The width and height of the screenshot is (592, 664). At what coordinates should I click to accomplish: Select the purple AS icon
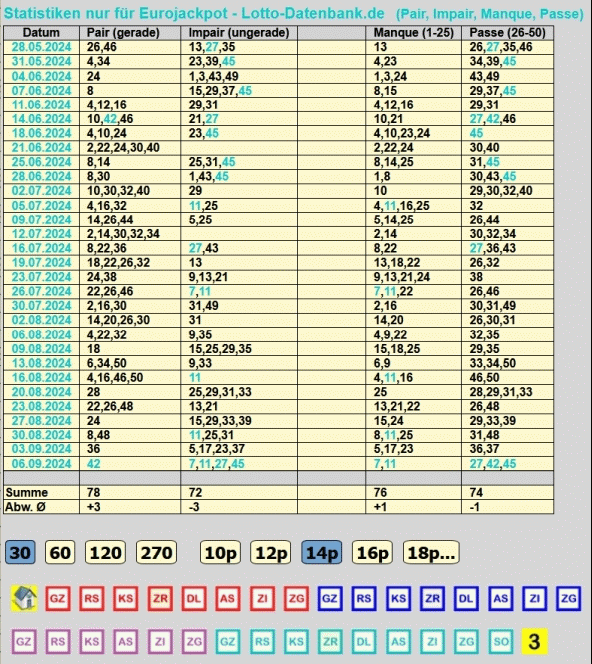pyautogui.click(x=126, y=641)
